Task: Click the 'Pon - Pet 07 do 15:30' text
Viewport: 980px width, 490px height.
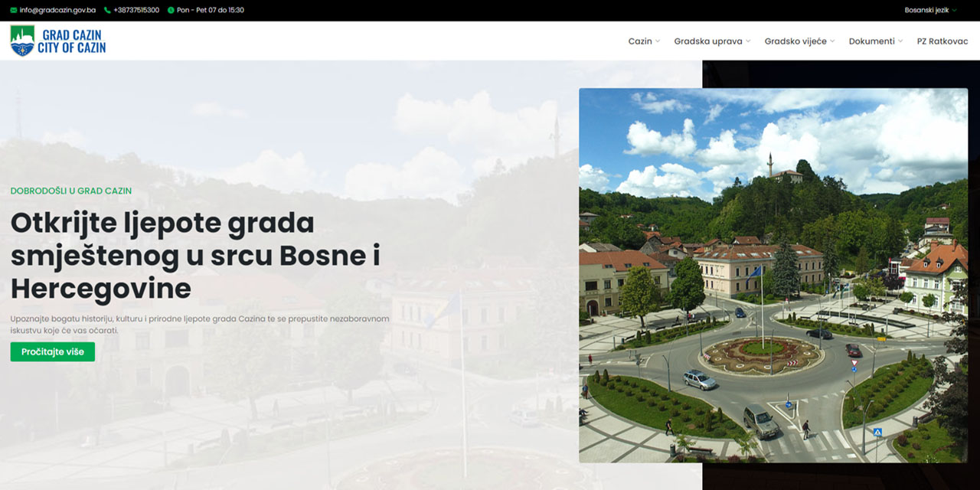Action: coord(211,10)
